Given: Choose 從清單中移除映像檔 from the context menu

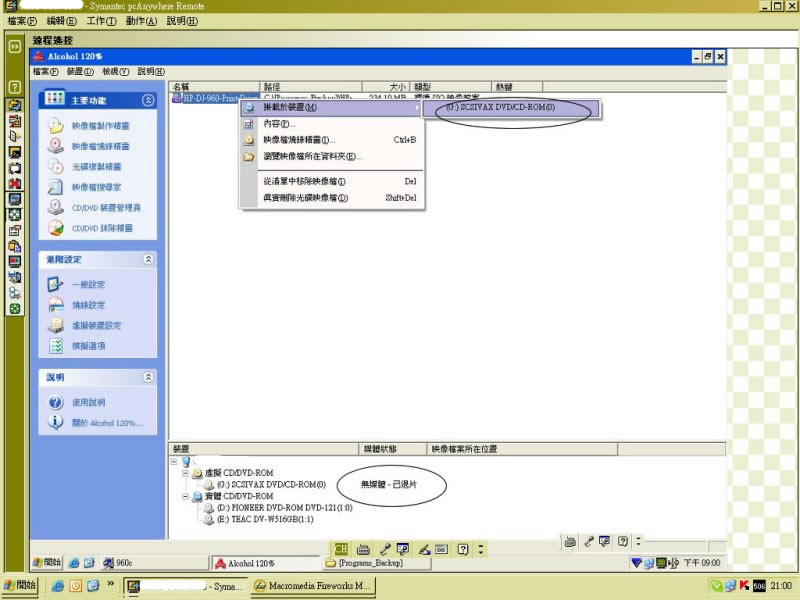Looking at the screenshot, I should coord(331,181).
